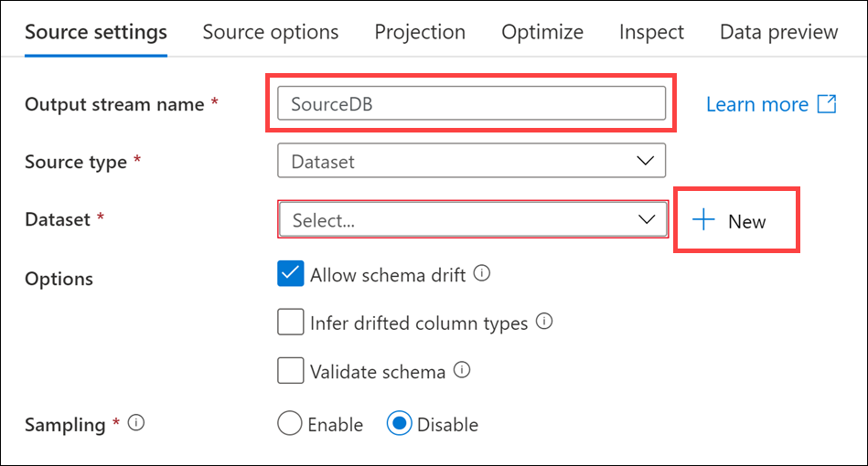Open the Dataset Select... dropdown
Image resolution: width=868 pixels, height=466 pixels.
[473, 219]
